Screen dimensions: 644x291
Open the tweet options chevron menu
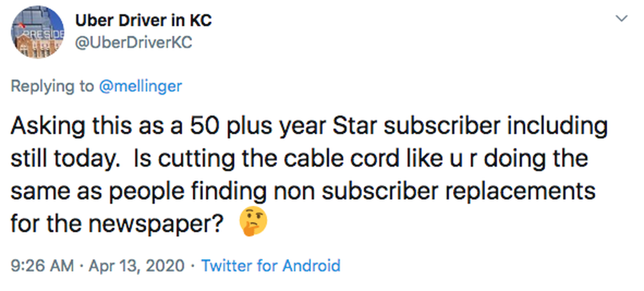click(x=622, y=19)
